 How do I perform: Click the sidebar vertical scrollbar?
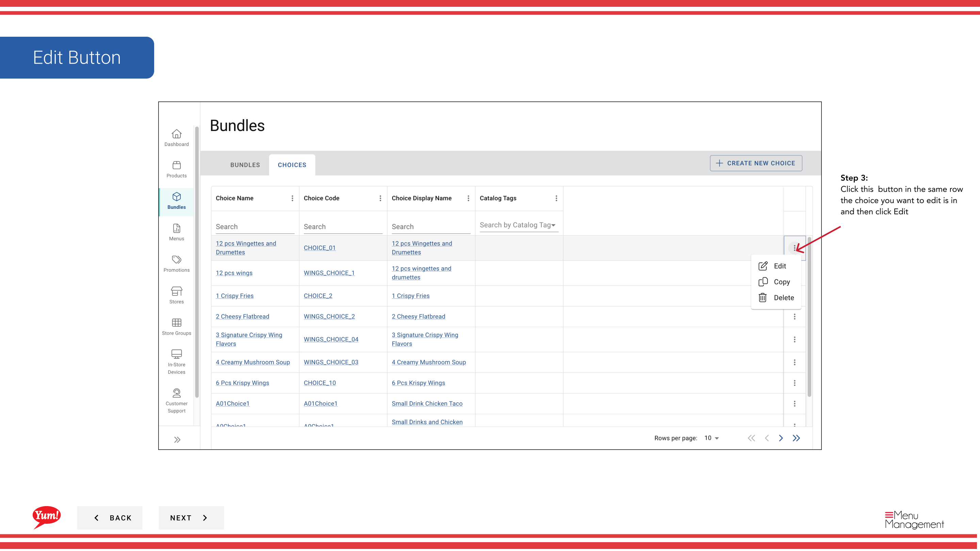(x=197, y=262)
